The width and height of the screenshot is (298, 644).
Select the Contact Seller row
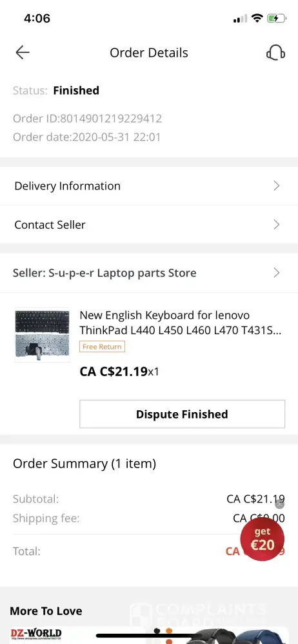pos(149,225)
